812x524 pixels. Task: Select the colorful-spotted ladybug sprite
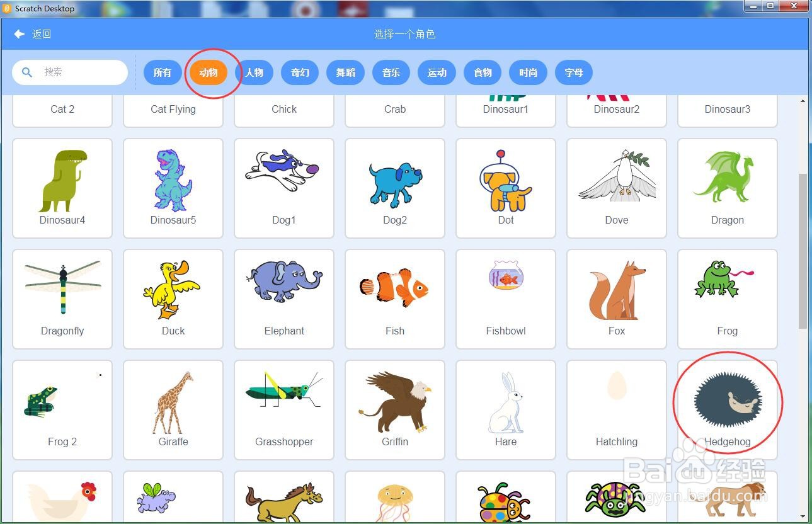[x=506, y=498]
